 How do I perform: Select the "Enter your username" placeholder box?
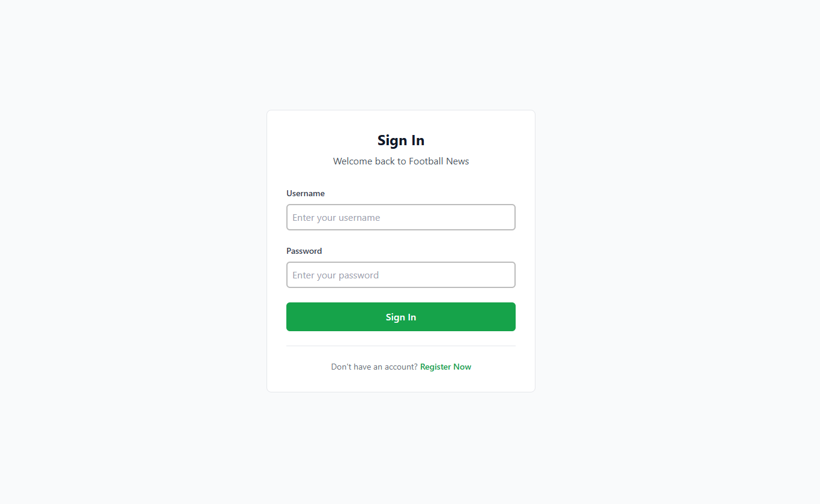point(400,217)
